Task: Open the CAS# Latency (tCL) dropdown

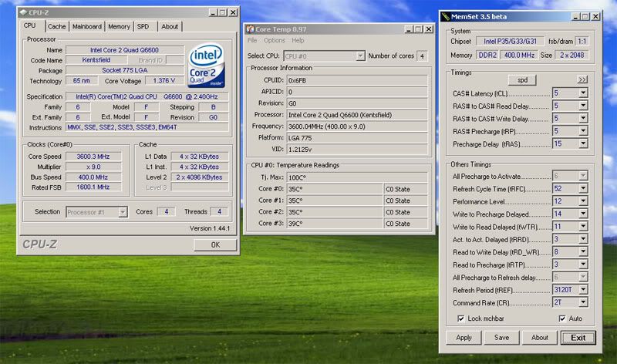Action: [x=583, y=93]
